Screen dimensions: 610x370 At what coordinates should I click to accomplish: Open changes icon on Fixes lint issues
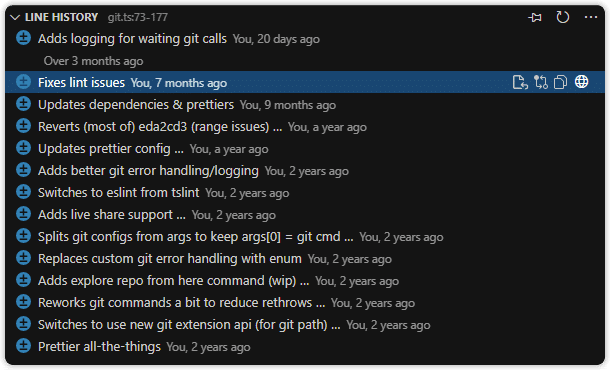point(520,82)
